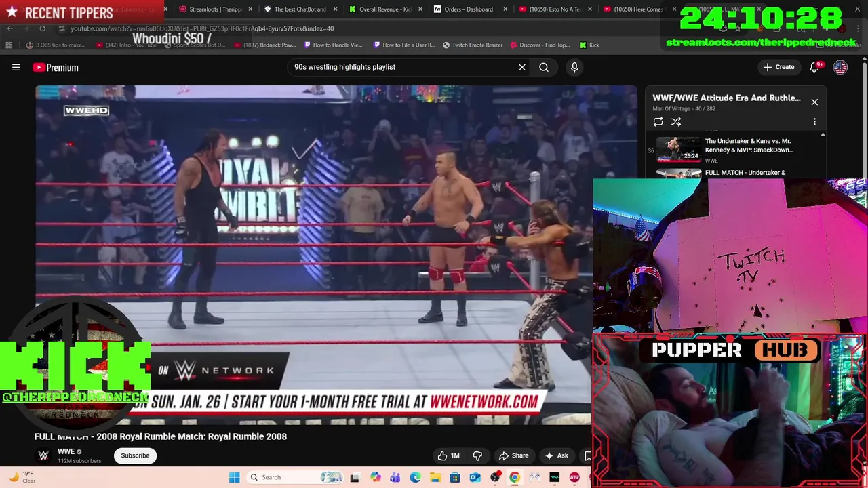Close the Orders - Dashboard tab
The height and width of the screenshot is (488, 868).
click(x=505, y=9)
